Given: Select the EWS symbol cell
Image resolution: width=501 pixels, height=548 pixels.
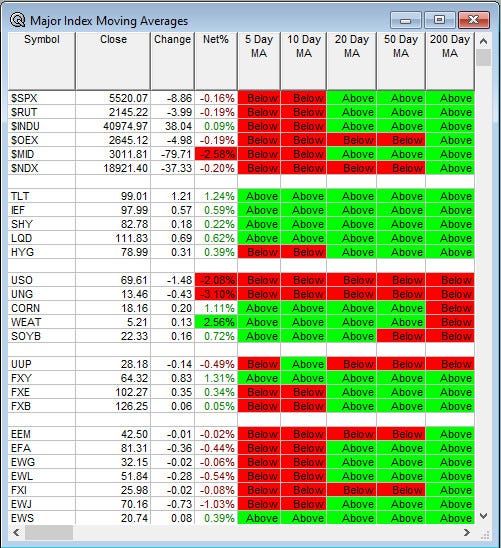Looking at the screenshot, I should pos(42,518).
